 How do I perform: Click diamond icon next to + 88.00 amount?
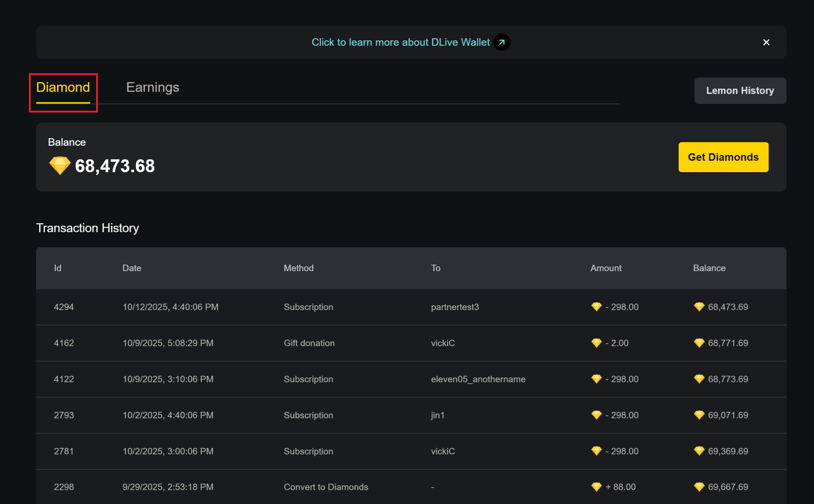pyautogui.click(x=596, y=487)
